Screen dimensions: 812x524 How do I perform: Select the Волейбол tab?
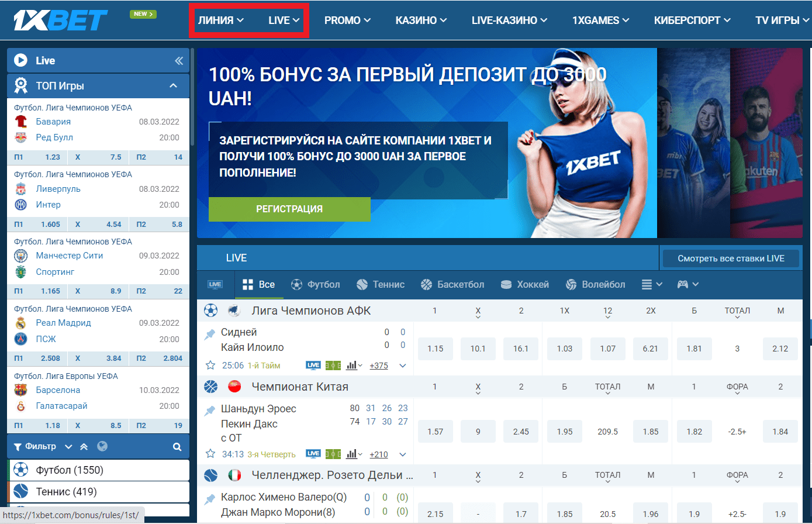pos(595,285)
